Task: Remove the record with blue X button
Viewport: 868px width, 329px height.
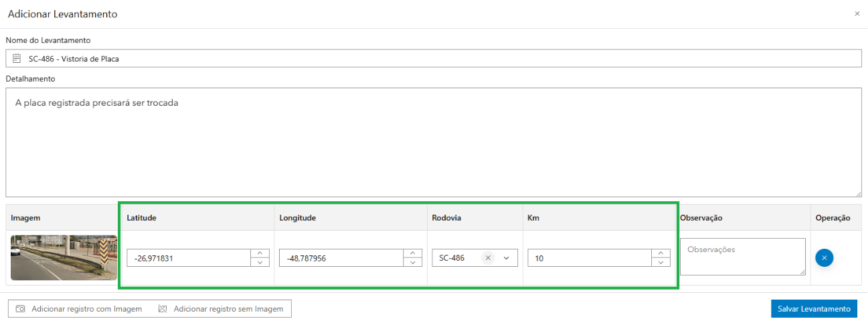Action: coord(824,257)
